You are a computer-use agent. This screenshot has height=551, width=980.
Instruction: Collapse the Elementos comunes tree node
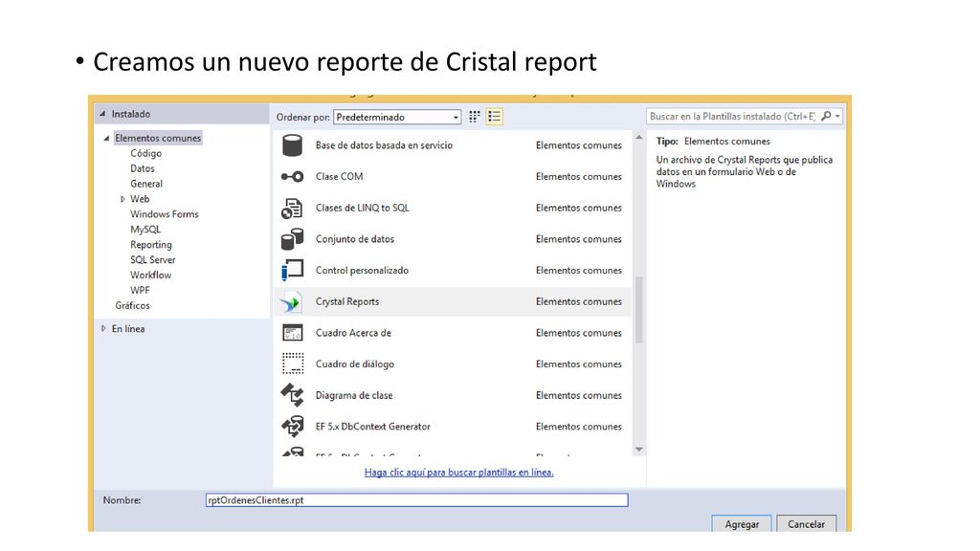point(106,138)
